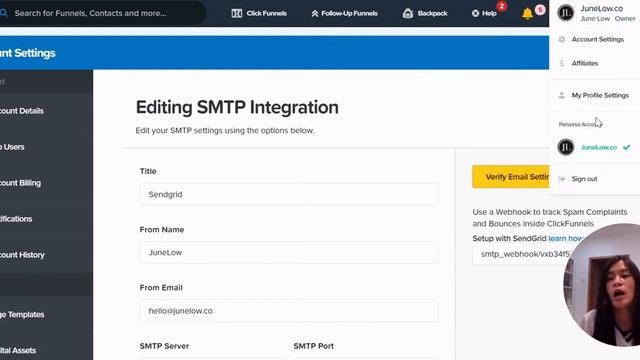Click the smtp_webhook URL field
Screen dimensions: 640x360
coord(522,254)
